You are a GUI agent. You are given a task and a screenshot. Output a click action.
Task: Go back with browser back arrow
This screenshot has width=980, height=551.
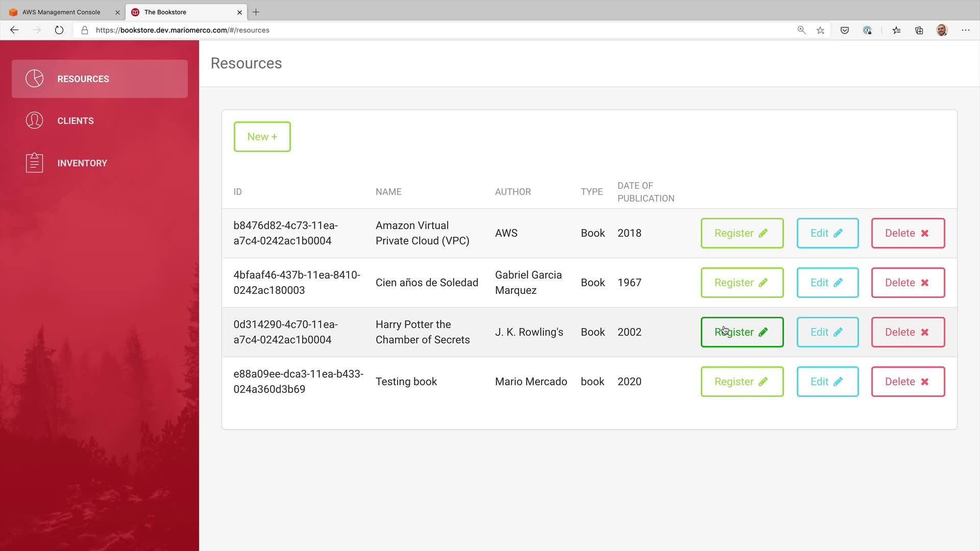tap(14, 30)
